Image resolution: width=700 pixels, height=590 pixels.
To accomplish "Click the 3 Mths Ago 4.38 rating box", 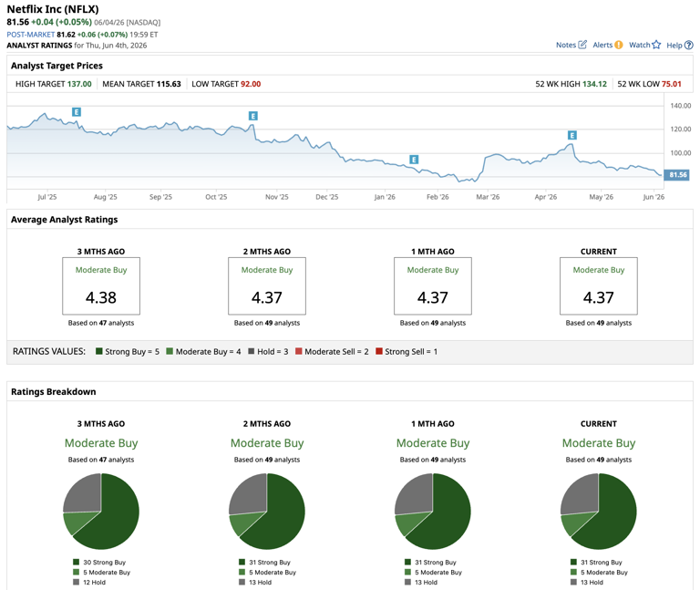I will click(x=101, y=285).
